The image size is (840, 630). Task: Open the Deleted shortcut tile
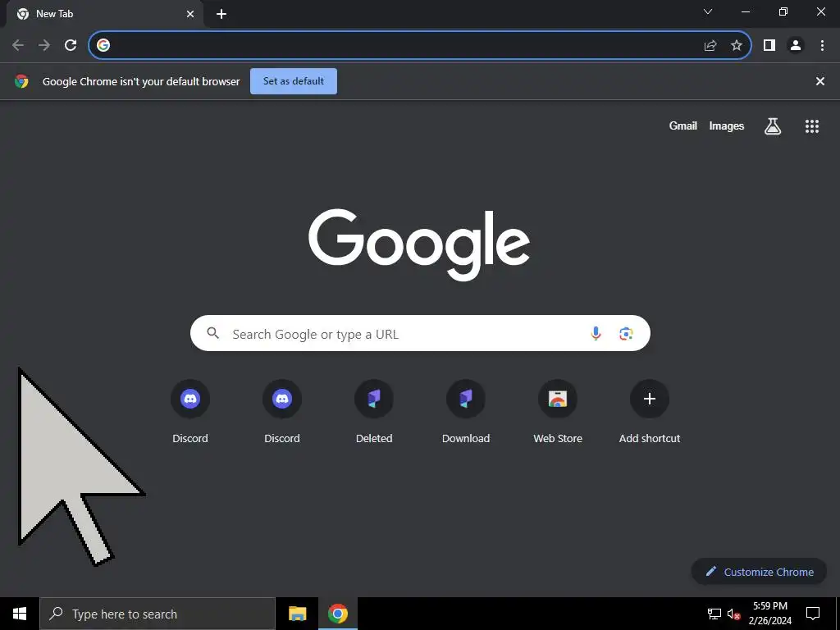coord(374,412)
